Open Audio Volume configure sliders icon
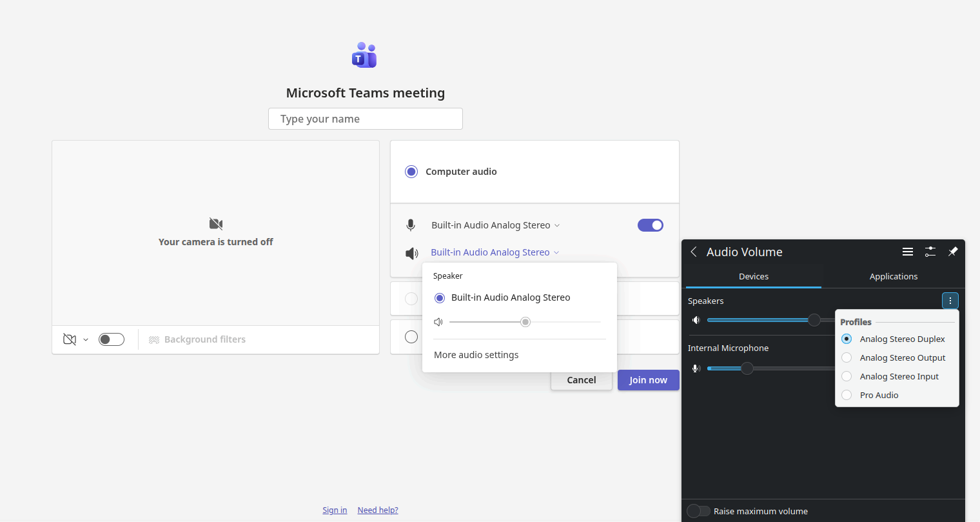 click(x=930, y=252)
